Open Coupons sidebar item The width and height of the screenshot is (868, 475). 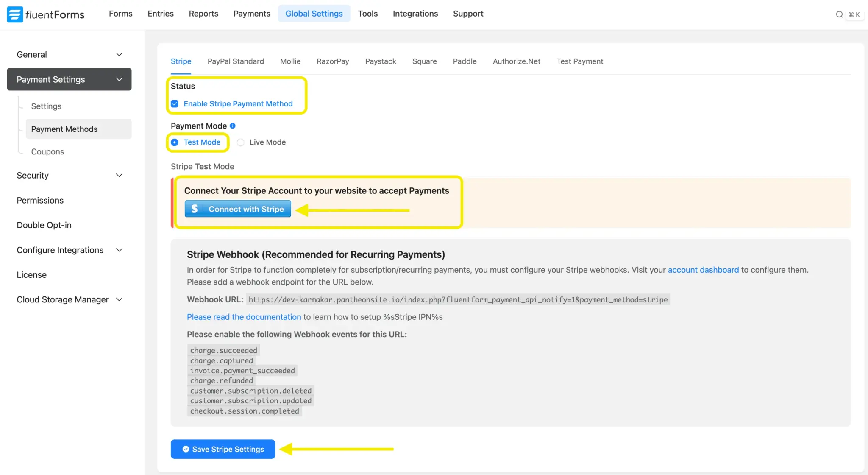47,151
